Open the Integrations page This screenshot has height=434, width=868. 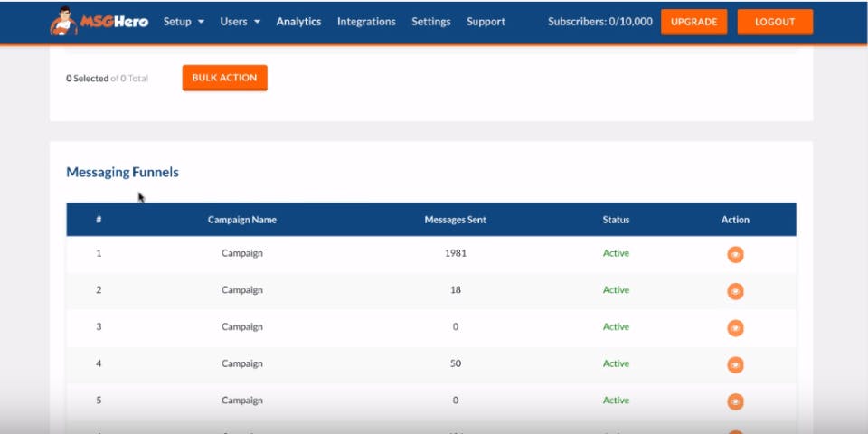pos(366,22)
